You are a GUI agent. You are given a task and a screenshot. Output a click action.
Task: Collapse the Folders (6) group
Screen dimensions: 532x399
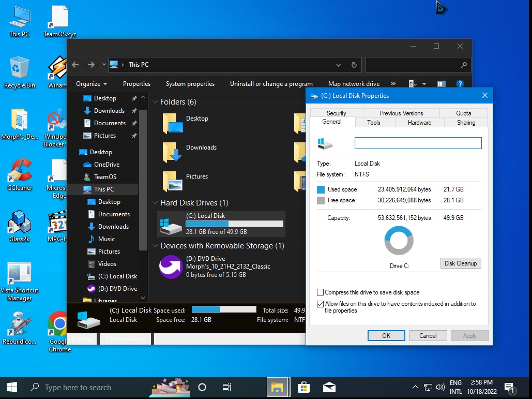pyautogui.click(x=155, y=102)
